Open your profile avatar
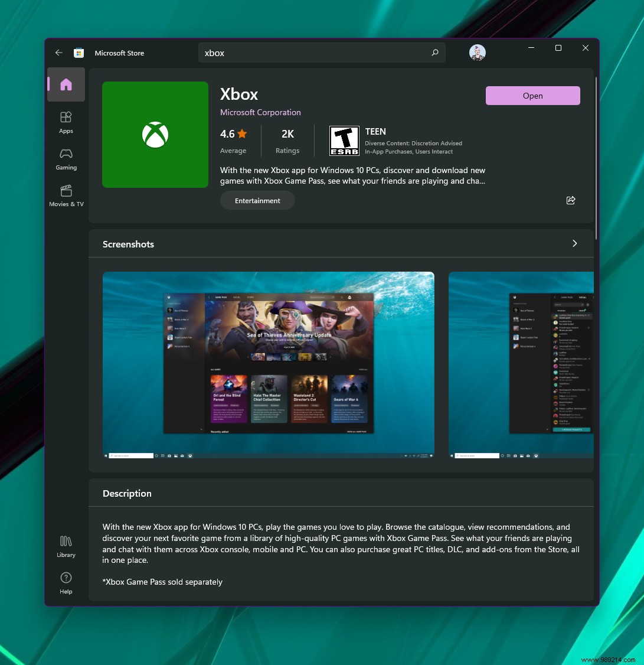 click(478, 53)
